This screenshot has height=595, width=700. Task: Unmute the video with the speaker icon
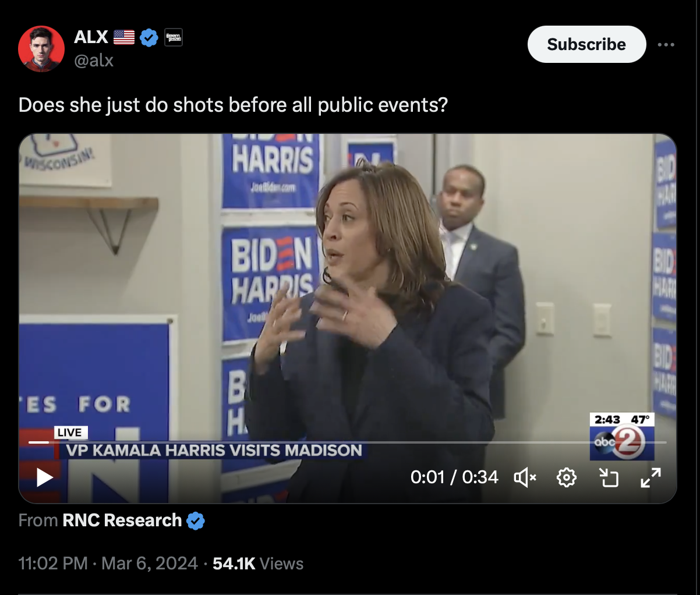[525, 478]
